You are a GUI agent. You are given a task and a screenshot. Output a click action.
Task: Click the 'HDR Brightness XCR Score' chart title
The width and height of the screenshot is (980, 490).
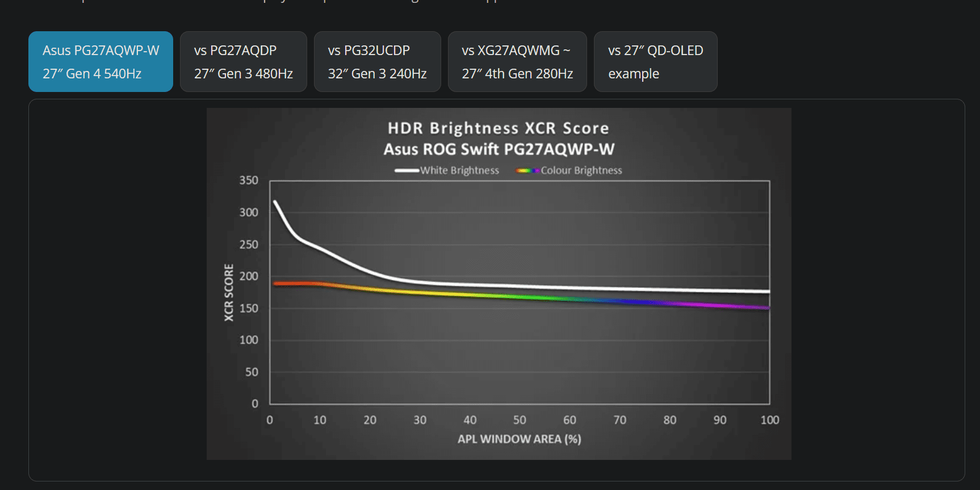[x=499, y=128]
